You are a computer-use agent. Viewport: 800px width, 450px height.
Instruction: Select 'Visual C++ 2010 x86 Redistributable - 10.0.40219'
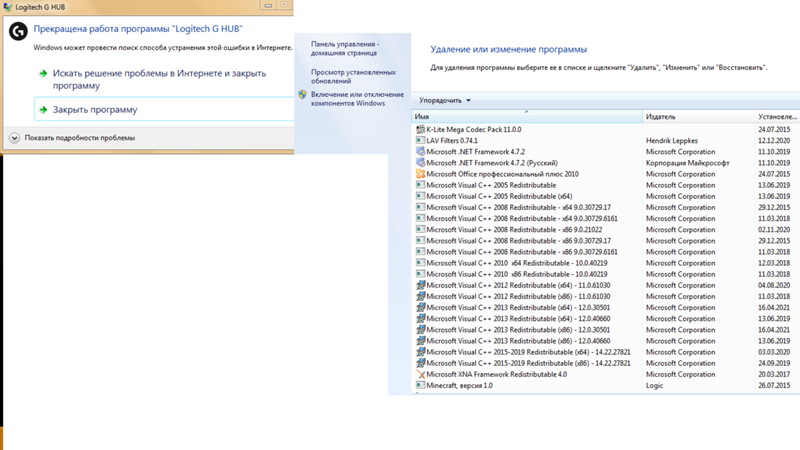[606, 274]
